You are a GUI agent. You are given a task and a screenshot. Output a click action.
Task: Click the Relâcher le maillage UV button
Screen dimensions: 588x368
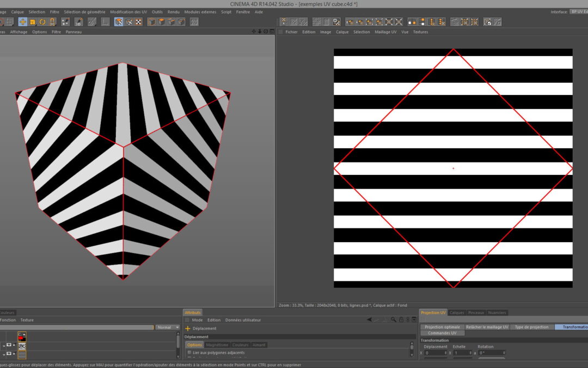click(487, 327)
